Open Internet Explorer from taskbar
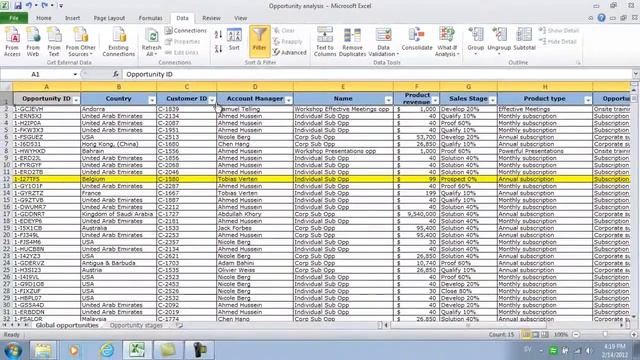Viewport: 640px width, 360px height. [107, 350]
